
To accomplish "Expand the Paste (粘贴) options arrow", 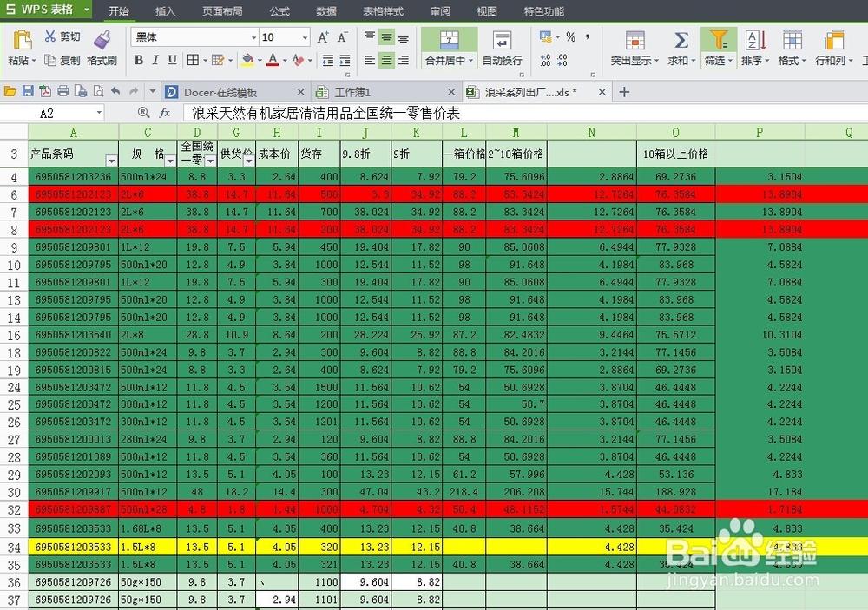I will coord(34,61).
